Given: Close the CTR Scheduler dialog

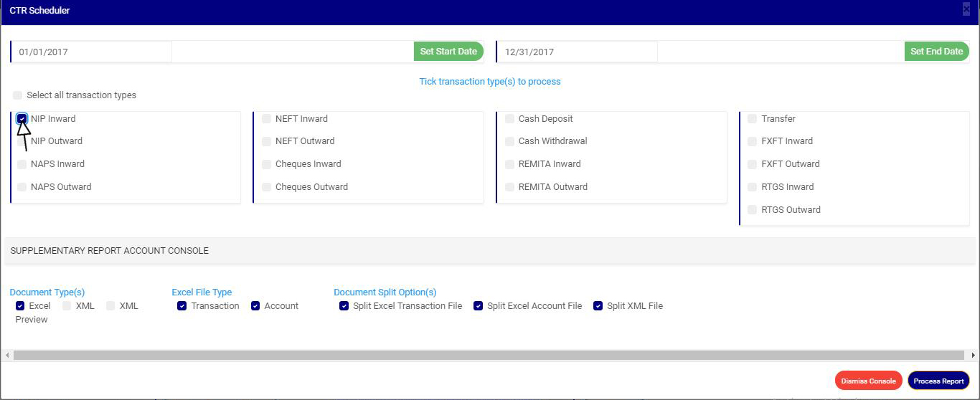Looking at the screenshot, I should (967, 9).
